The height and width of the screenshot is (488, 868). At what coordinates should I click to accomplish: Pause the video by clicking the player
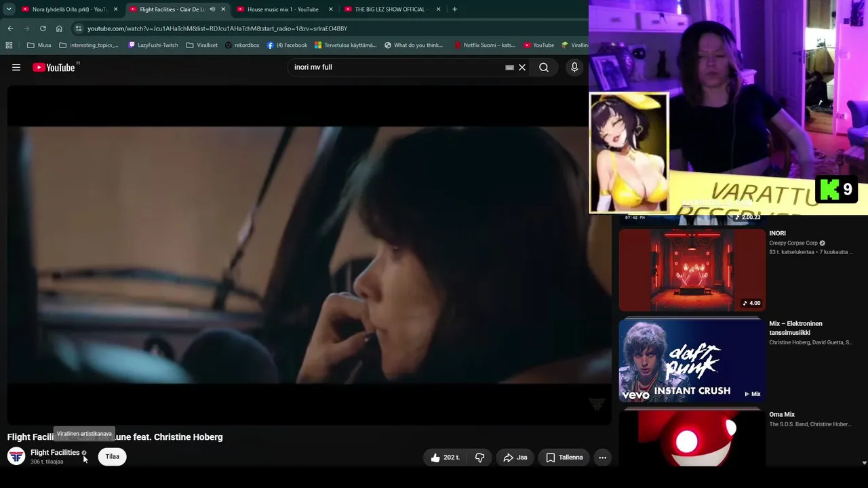coord(309,254)
